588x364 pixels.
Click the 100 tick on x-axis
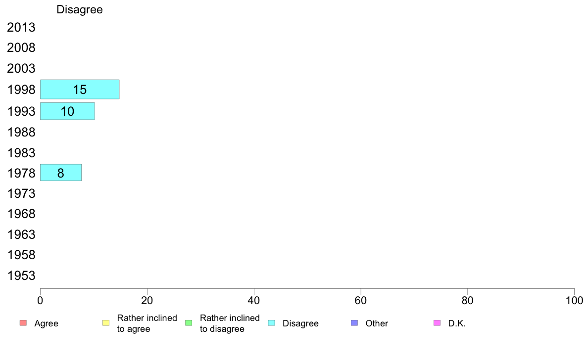[574, 300]
